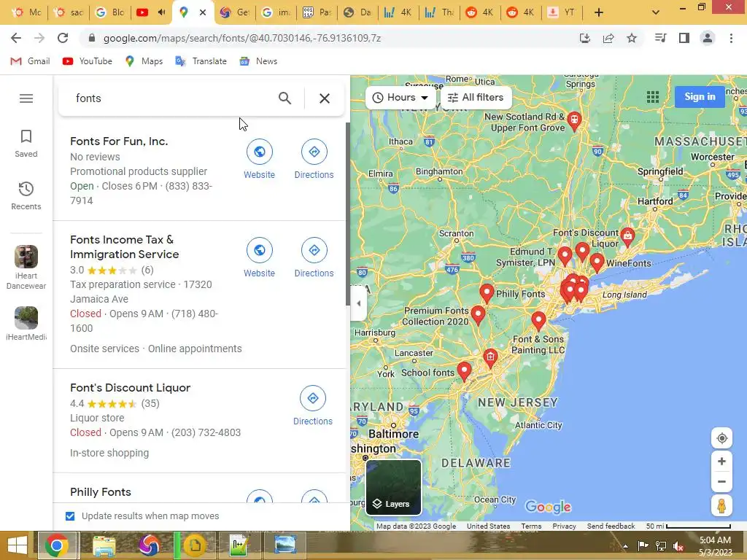Click Premium Fonts Collection 2020 pin
747x560 pixels.
pos(478,315)
